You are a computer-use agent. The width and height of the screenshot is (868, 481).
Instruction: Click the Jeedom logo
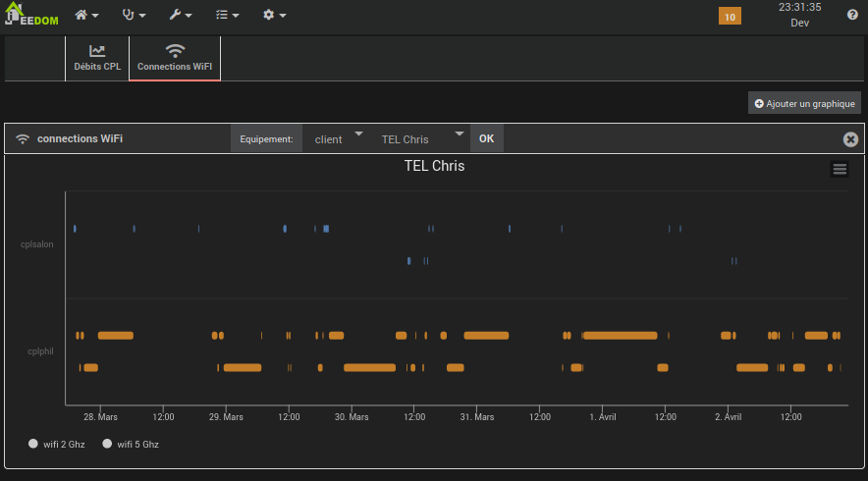[x=31, y=15]
